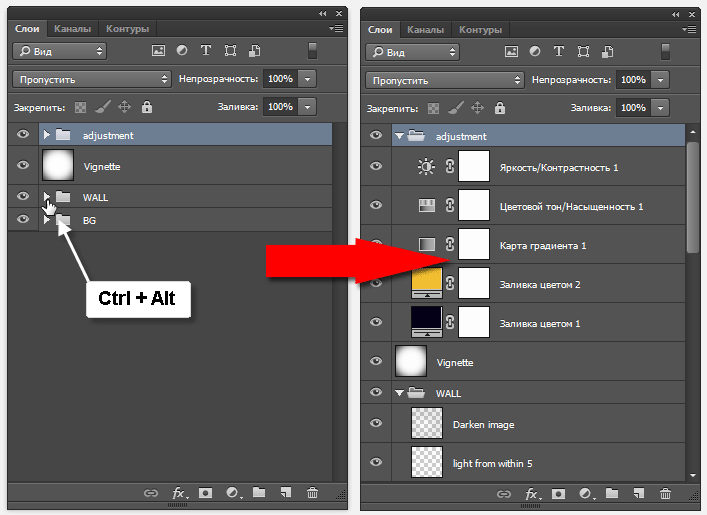Lock transparent pixels in left panel

80,107
